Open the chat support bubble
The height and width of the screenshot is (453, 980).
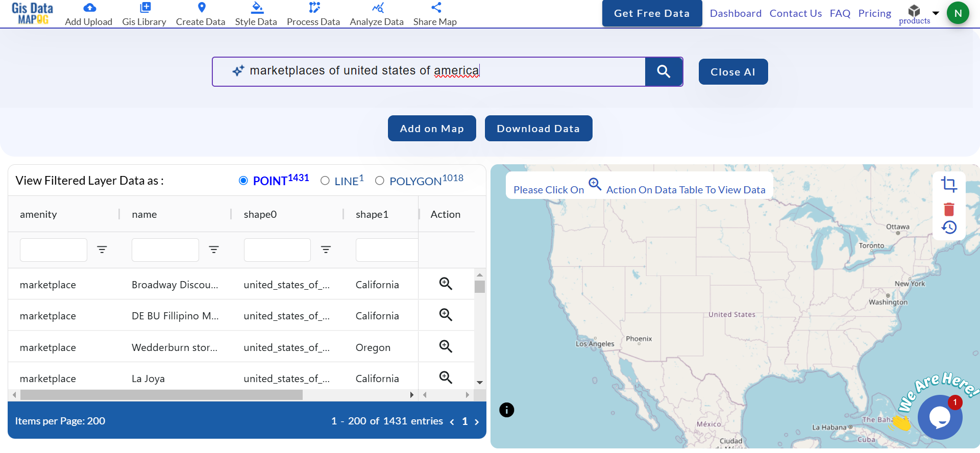pyautogui.click(x=940, y=417)
